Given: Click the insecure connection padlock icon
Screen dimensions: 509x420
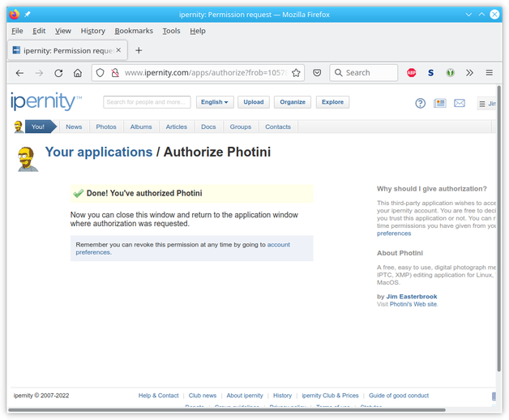Looking at the screenshot, I should (115, 73).
